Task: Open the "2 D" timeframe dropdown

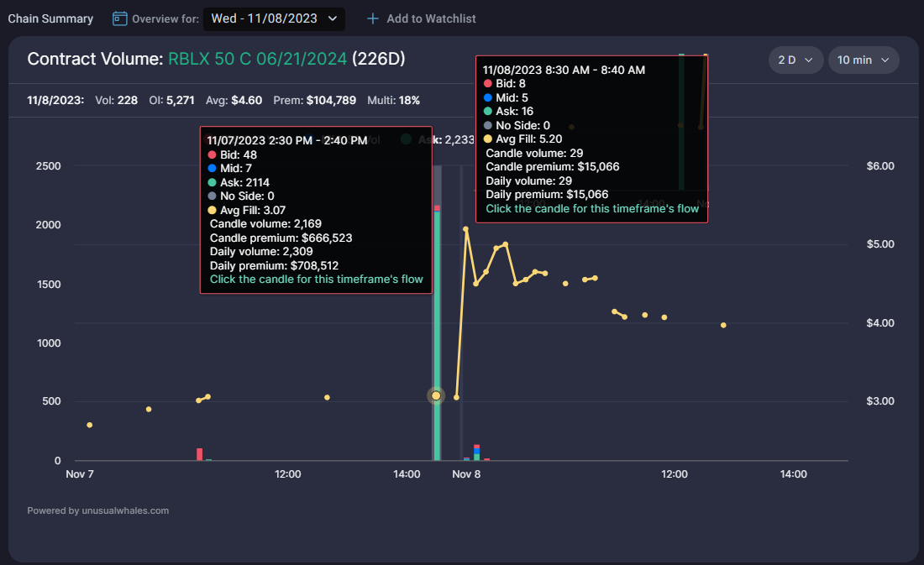Action: pos(795,60)
